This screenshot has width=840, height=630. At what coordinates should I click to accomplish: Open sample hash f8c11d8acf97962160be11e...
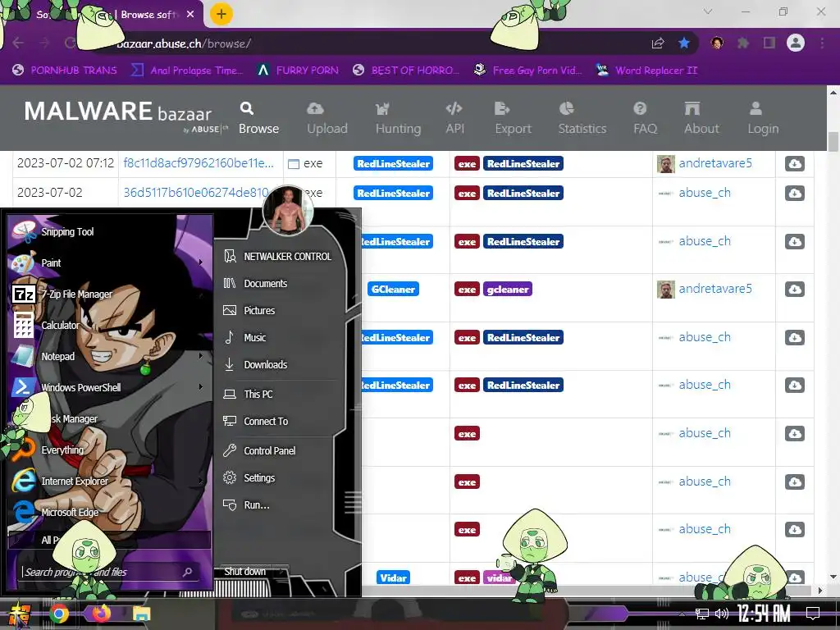click(199, 163)
